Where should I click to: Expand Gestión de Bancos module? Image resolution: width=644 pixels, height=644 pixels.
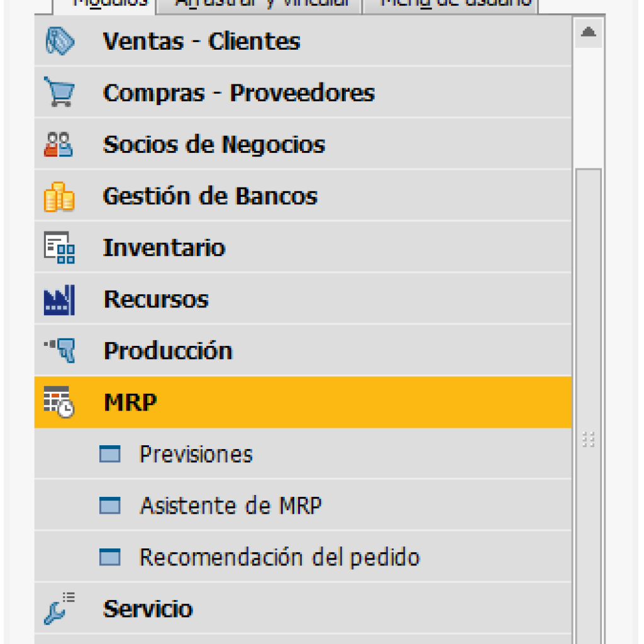303,196
